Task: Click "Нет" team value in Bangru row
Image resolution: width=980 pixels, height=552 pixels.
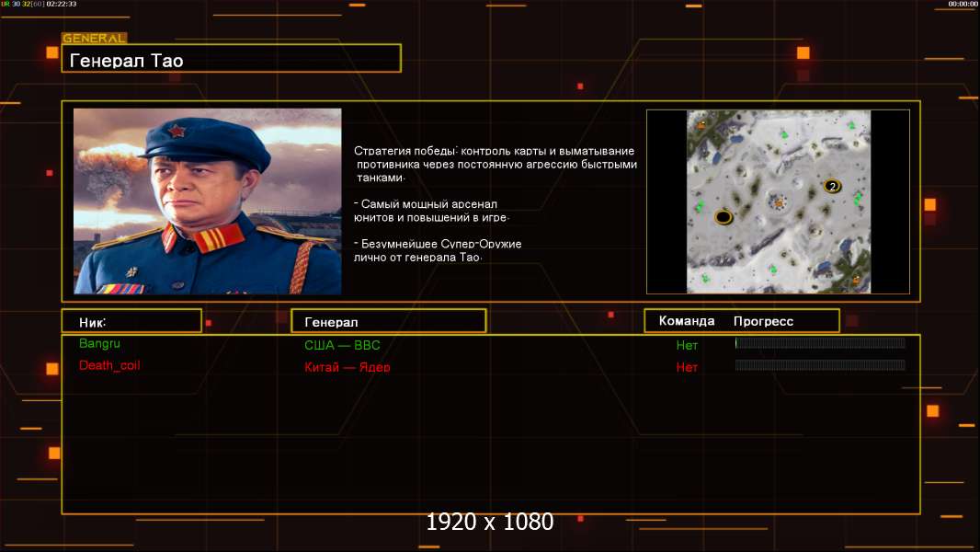Action: coord(687,345)
